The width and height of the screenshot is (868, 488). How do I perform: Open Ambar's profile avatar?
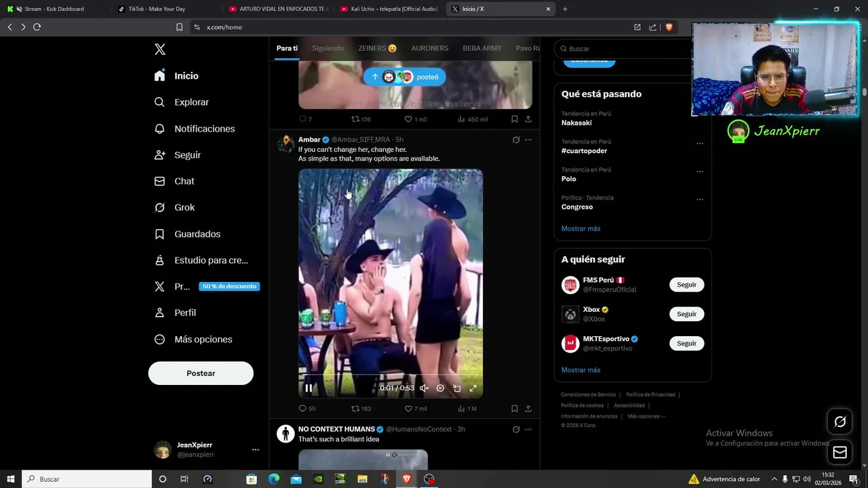pyautogui.click(x=285, y=144)
